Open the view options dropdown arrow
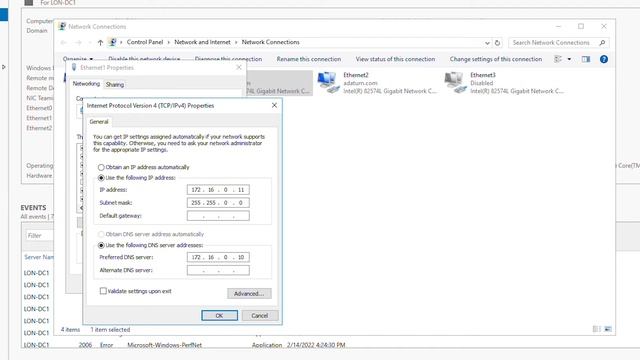This screenshot has width=640, height=360. coord(569,59)
